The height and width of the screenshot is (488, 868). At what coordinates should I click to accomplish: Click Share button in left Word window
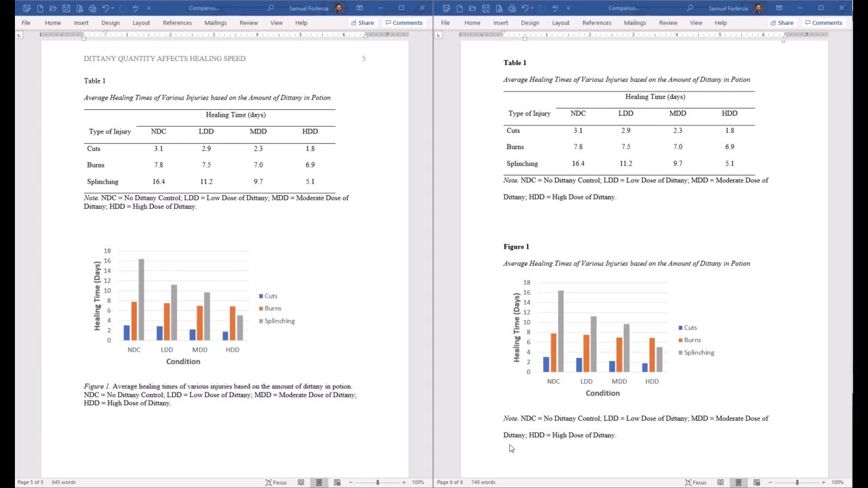(363, 22)
